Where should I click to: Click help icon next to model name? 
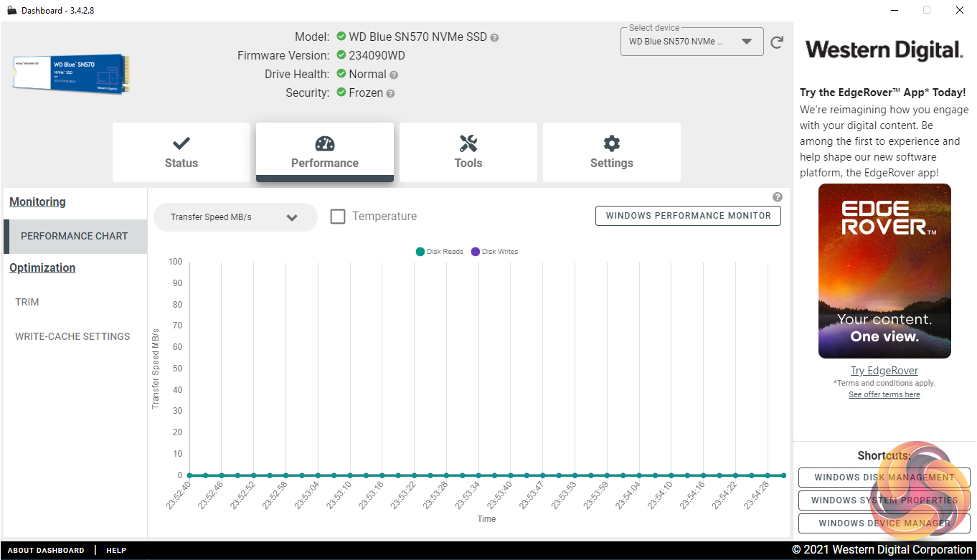point(494,37)
